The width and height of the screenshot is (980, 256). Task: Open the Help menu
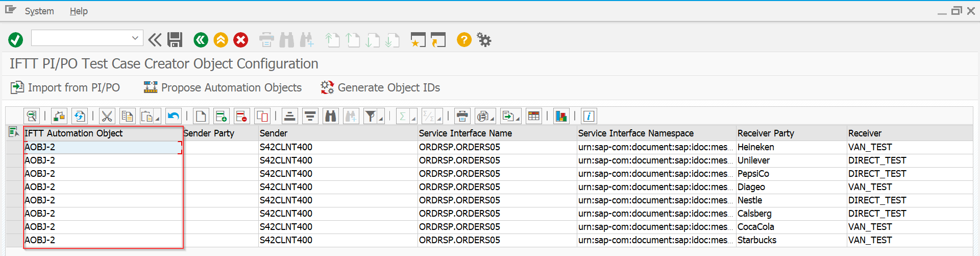[79, 11]
